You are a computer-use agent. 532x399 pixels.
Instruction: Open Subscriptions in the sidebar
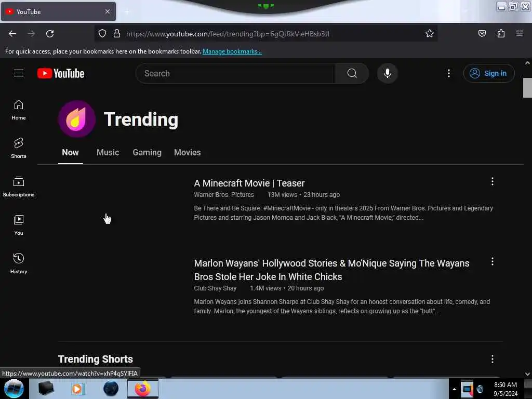[19, 187]
